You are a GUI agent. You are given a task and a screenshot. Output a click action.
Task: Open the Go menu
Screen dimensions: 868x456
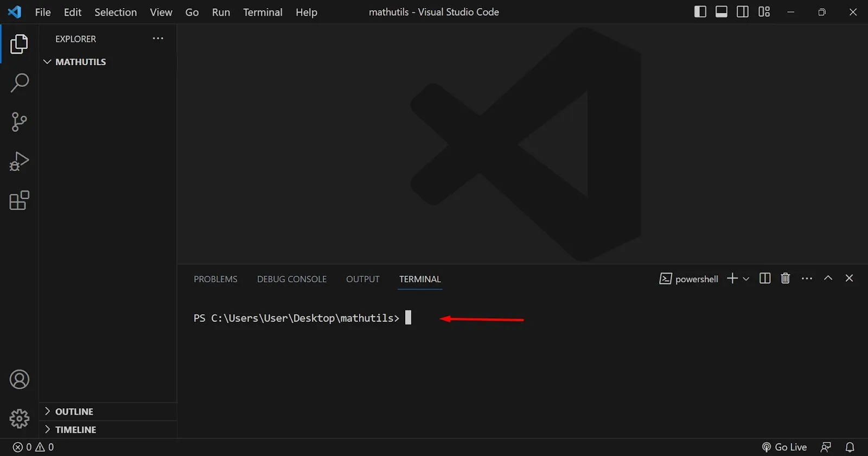point(192,12)
